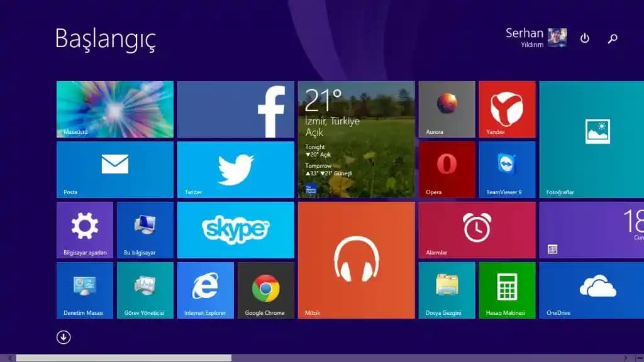Launch the TeamViewer 9 tile
644x362 pixels.
[507, 170]
